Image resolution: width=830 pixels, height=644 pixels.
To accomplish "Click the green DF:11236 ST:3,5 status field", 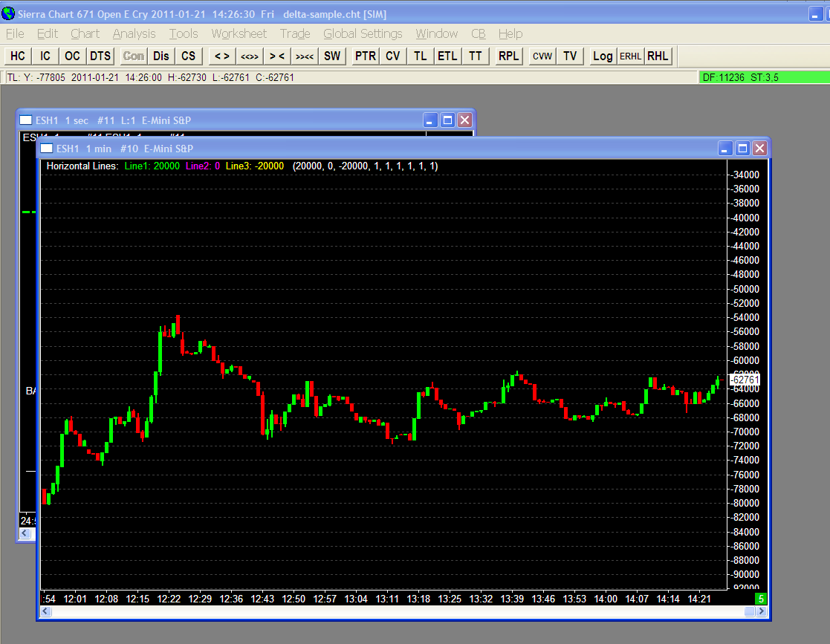I will coord(765,77).
